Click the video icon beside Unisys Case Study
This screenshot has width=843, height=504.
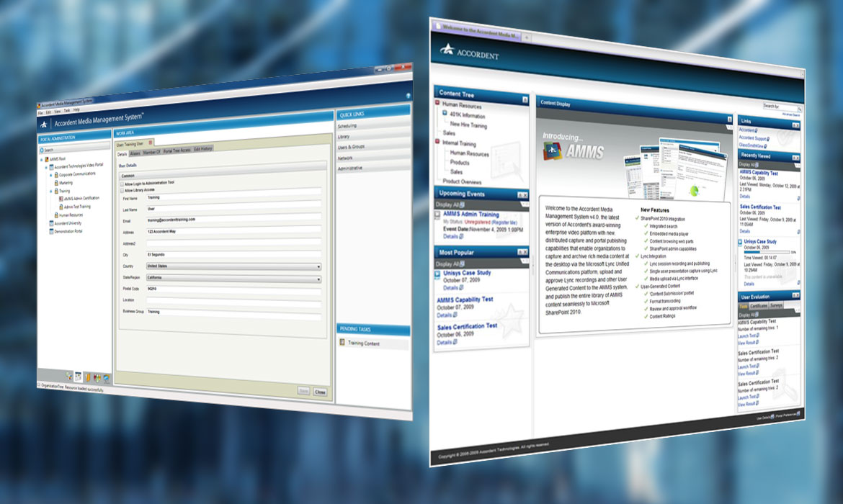[740, 242]
